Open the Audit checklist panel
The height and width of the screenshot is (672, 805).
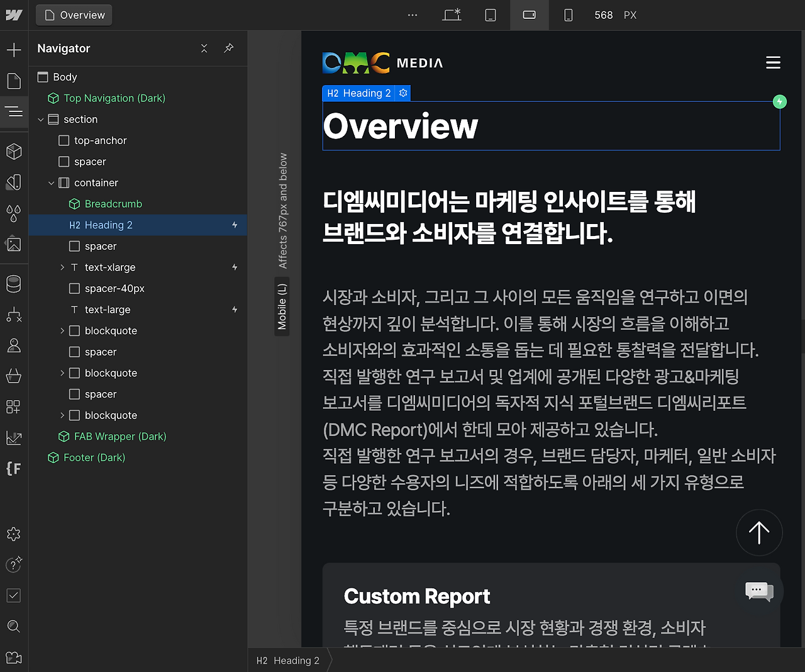click(14, 595)
